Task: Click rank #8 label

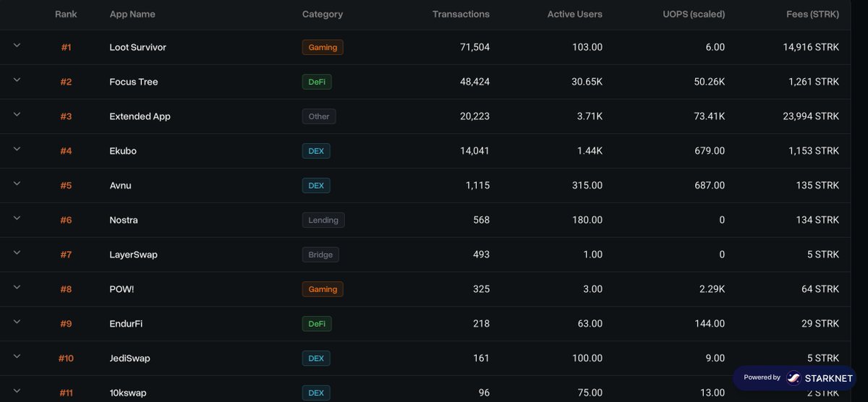Action: [x=66, y=289]
